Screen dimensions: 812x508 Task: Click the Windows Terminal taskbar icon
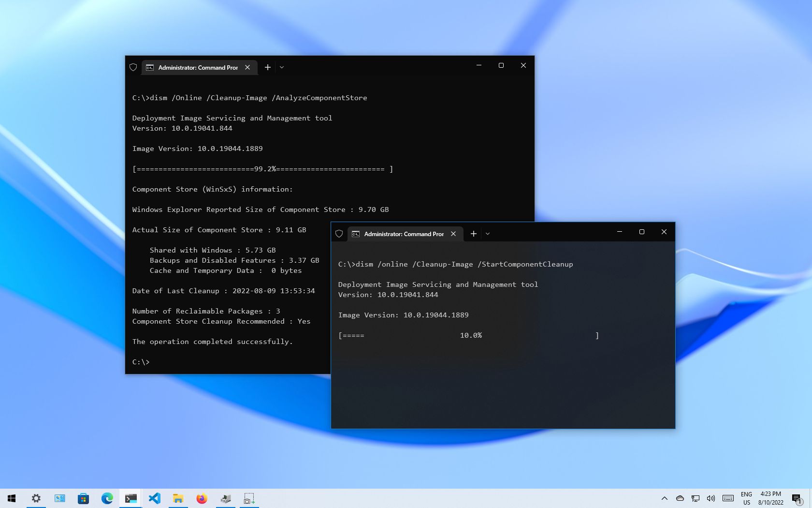(130, 498)
